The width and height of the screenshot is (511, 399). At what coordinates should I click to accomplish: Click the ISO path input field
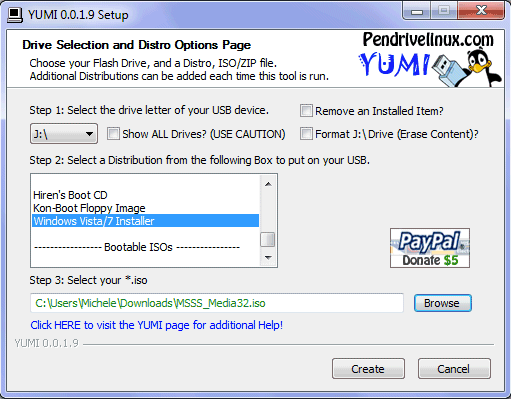coord(217,303)
